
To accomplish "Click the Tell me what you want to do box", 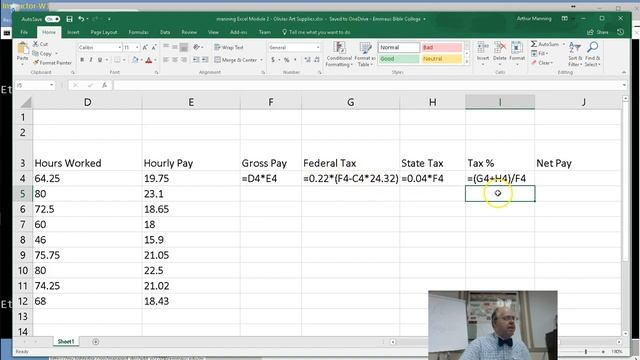I will point(316,32).
